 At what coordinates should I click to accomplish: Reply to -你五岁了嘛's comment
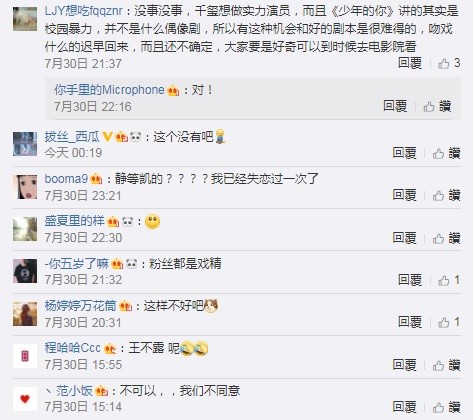tap(410, 280)
